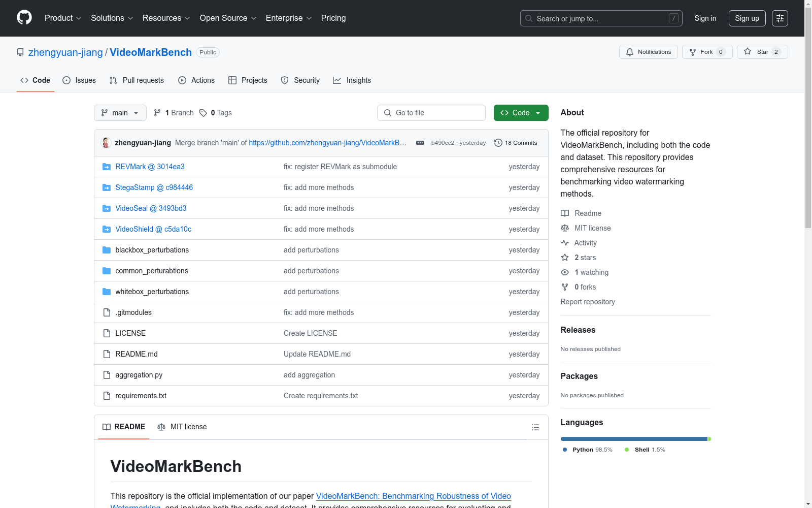Switch to the Projects tab
Viewport: 812px width, 508px height.
(x=248, y=80)
